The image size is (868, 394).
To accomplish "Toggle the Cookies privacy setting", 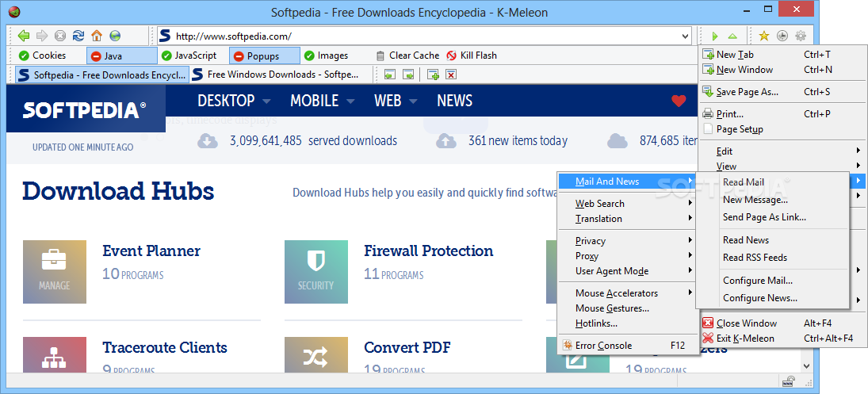I will click(x=42, y=55).
